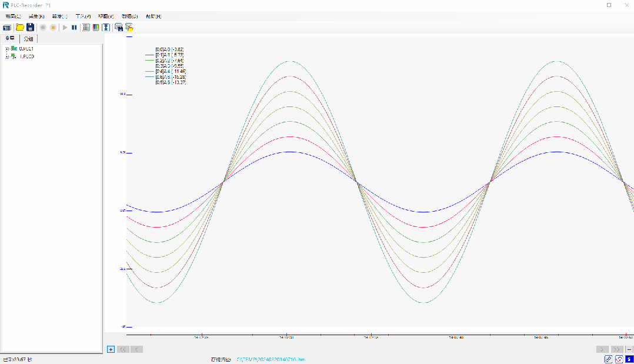Screen dimensions: 634x364
Task: Open the 数据(D) data menu
Action: click(130, 16)
